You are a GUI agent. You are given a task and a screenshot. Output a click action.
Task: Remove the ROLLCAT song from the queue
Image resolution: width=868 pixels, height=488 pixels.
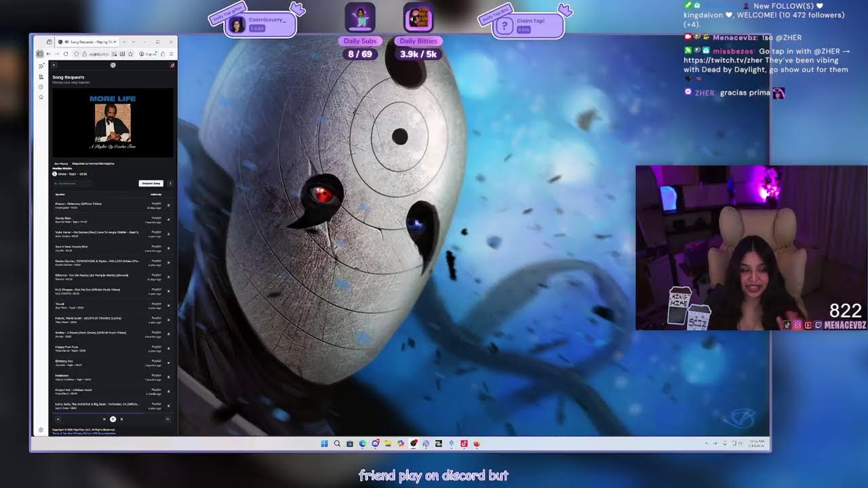[169, 262]
